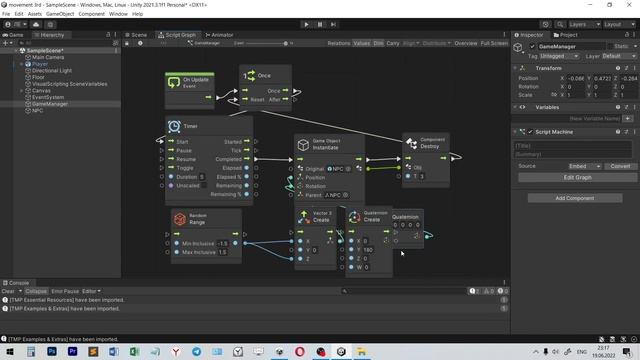The image size is (640, 360).
Task: Click the On Update event node icon
Action: 174,83
